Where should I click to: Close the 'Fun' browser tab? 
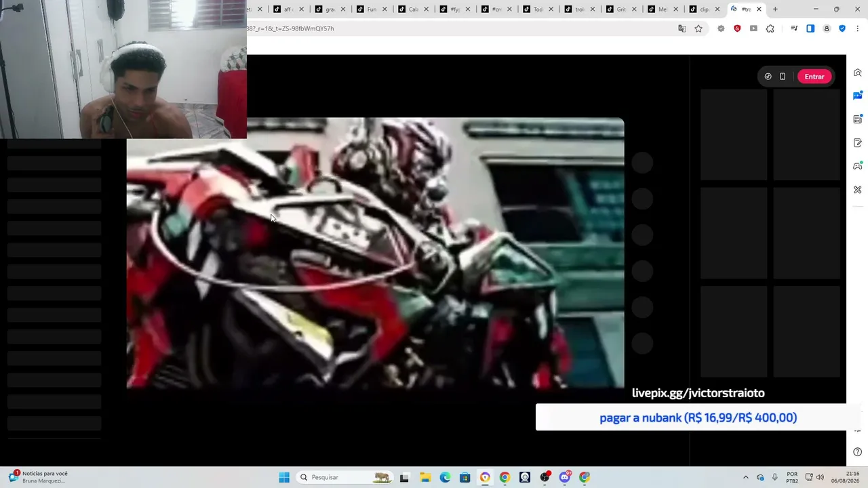384,9
